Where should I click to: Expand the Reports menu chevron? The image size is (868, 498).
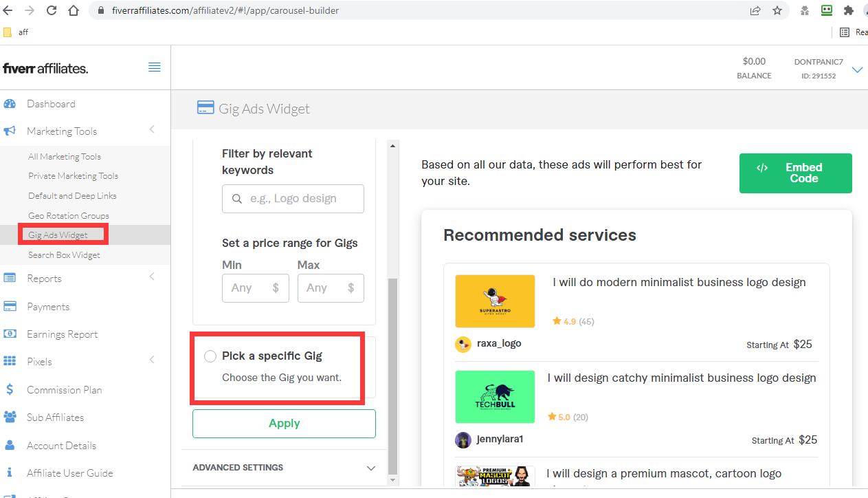(x=152, y=277)
